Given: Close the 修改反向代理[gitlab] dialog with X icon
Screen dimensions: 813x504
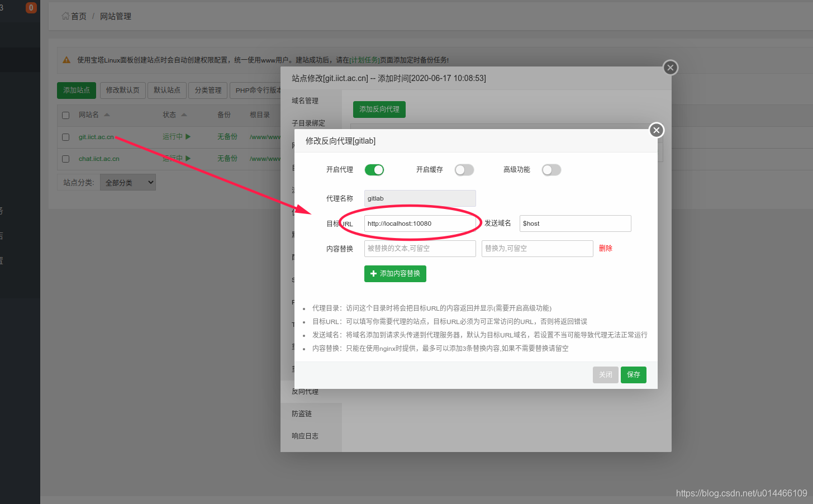Looking at the screenshot, I should [x=657, y=130].
